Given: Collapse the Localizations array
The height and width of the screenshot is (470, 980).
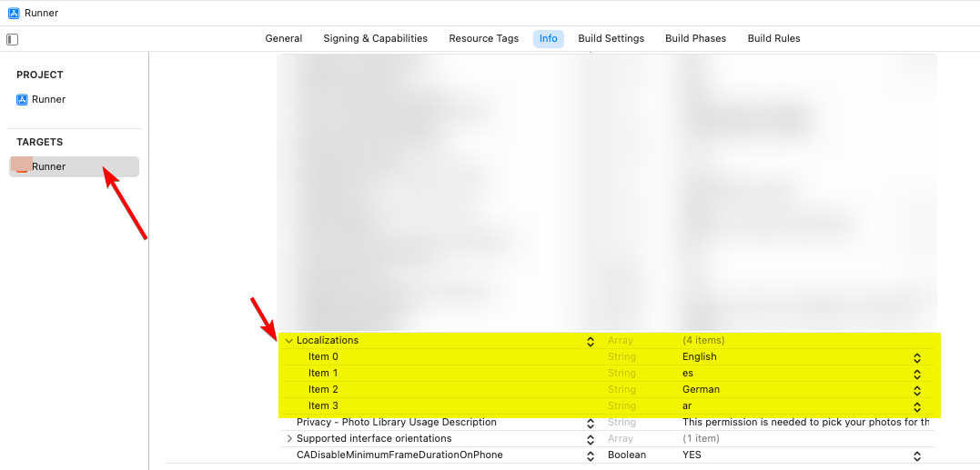Looking at the screenshot, I should [288, 341].
